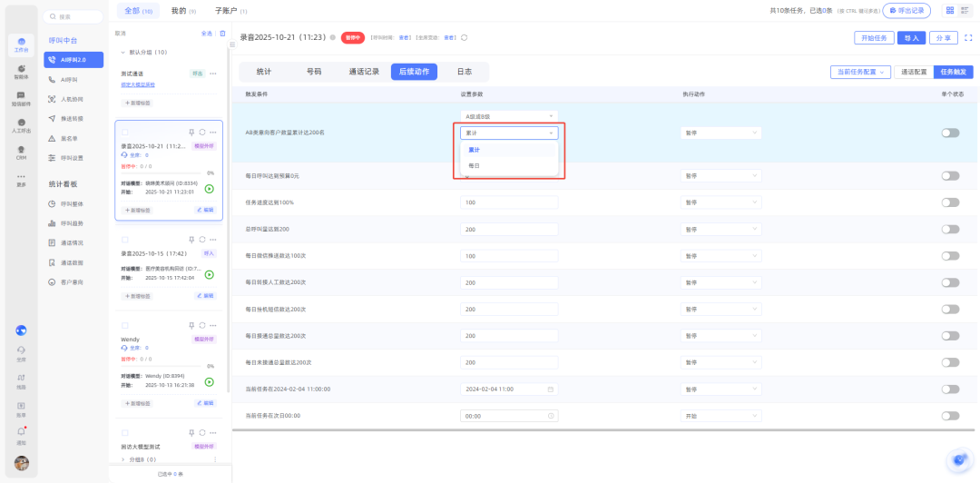Viewport: 980px width, 483px height.
Task: Click the 呼出记录 button at top right
Action: click(907, 10)
